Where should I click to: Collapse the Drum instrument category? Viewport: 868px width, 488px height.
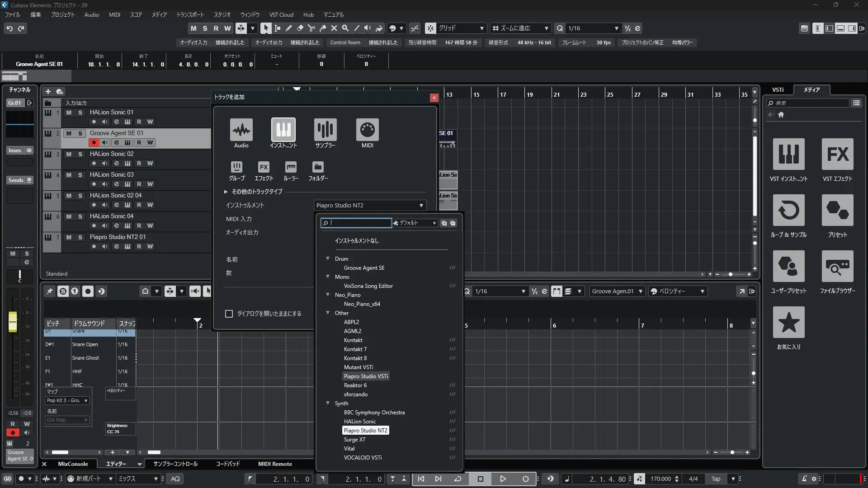tap(328, 258)
